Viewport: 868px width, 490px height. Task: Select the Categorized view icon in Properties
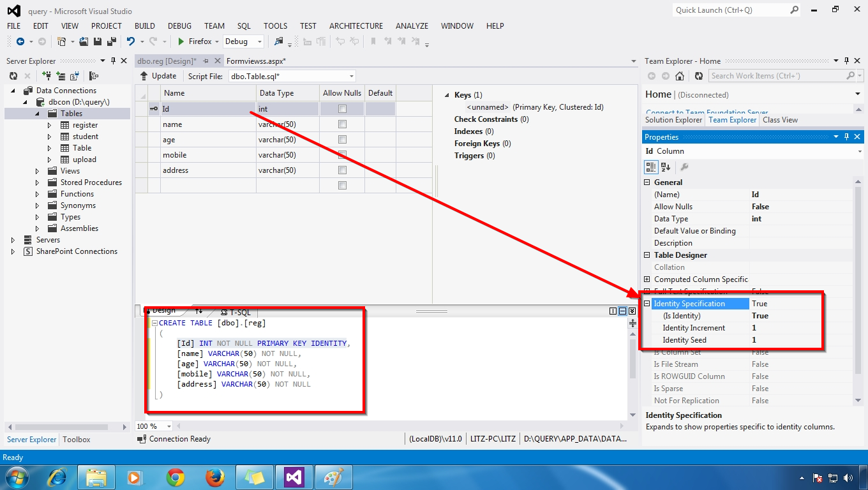click(x=650, y=167)
